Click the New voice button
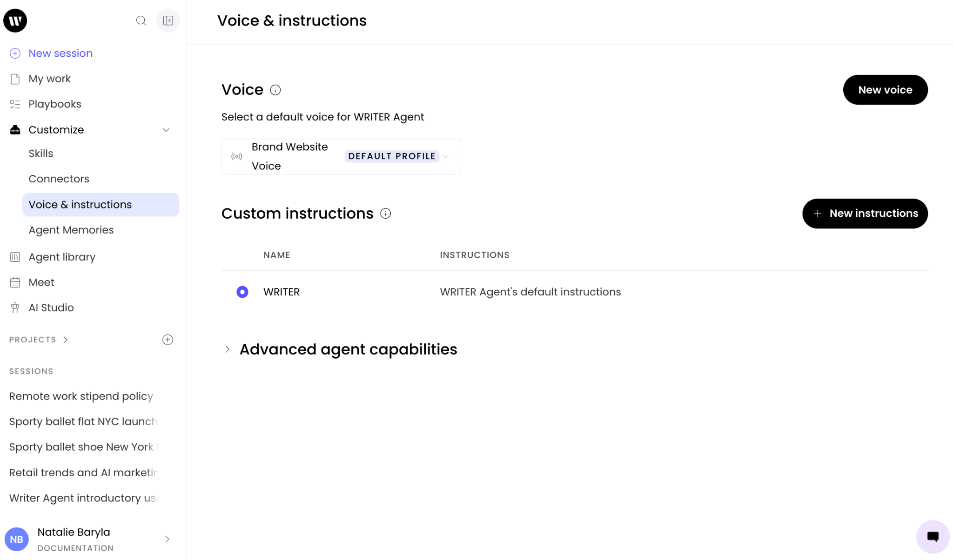The width and height of the screenshot is (953, 560). [885, 90]
